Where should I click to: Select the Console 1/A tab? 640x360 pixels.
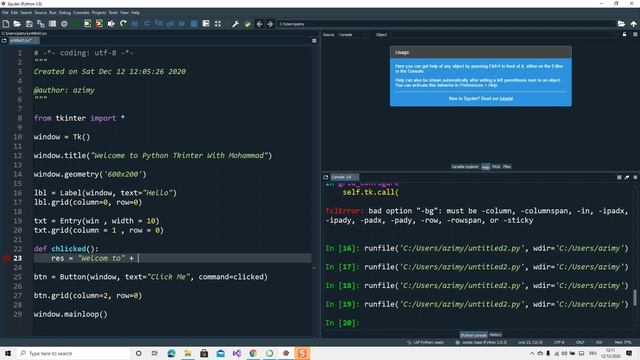pyautogui.click(x=344, y=177)
